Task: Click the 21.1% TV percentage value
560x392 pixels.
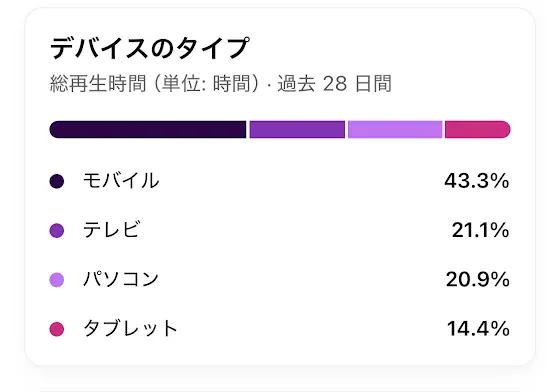Action: point(480,230)
